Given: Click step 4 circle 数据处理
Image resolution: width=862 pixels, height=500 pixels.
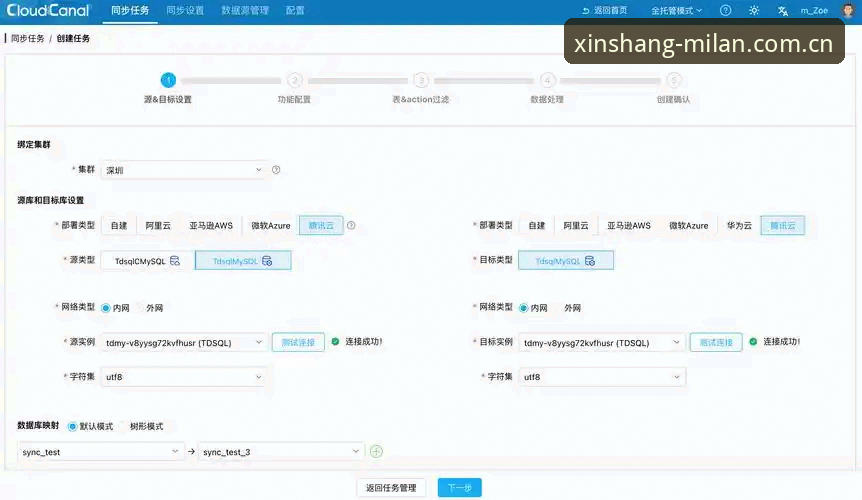Looking at the screenshot, I should pos(547,80).
